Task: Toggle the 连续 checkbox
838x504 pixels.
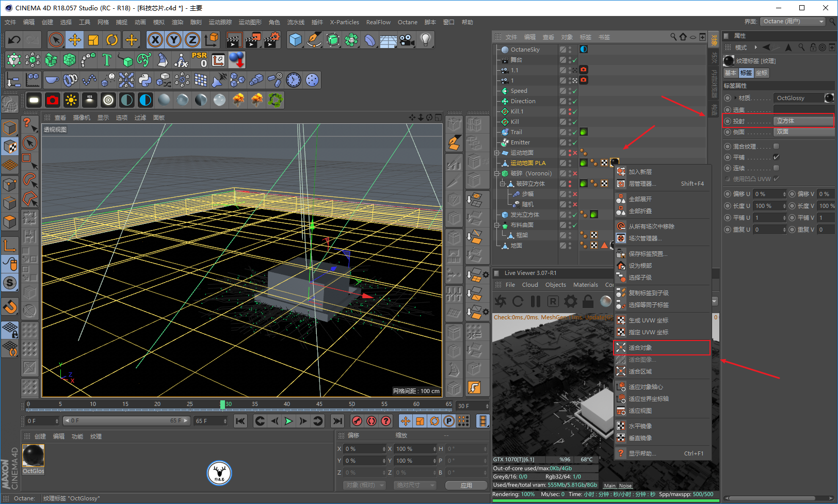Action: point(776,168)
